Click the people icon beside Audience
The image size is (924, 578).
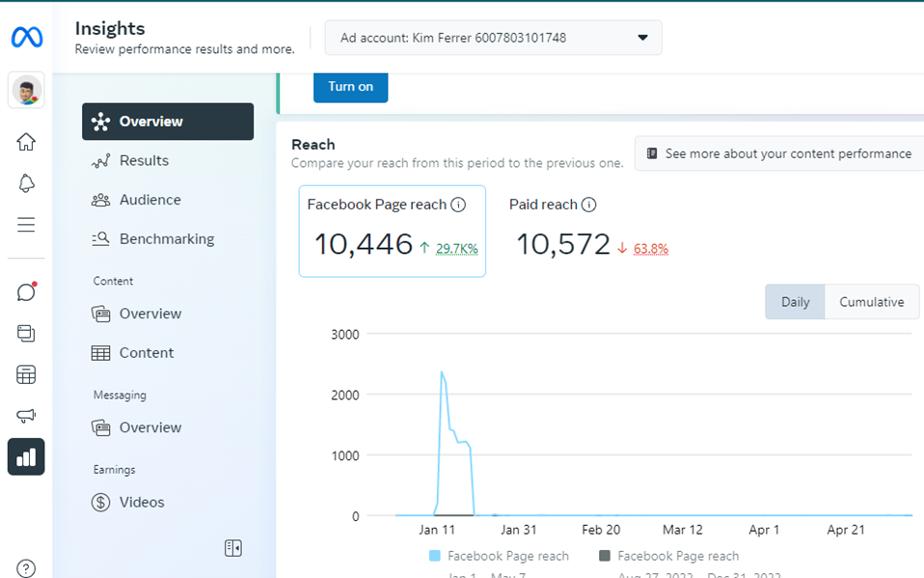coord(100,200)
